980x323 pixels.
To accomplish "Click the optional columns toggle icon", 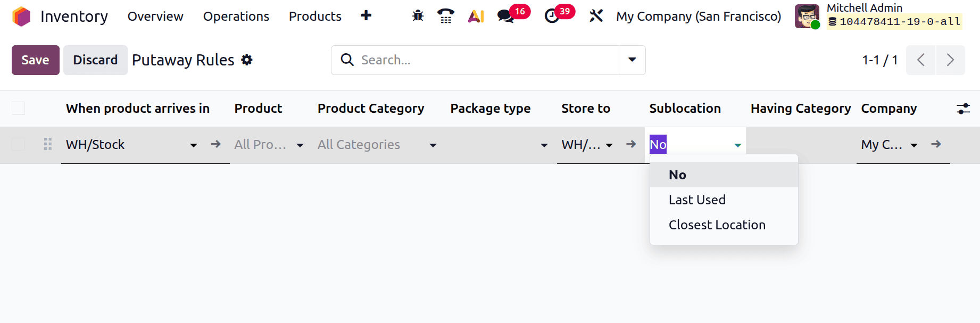I will 964,108.
